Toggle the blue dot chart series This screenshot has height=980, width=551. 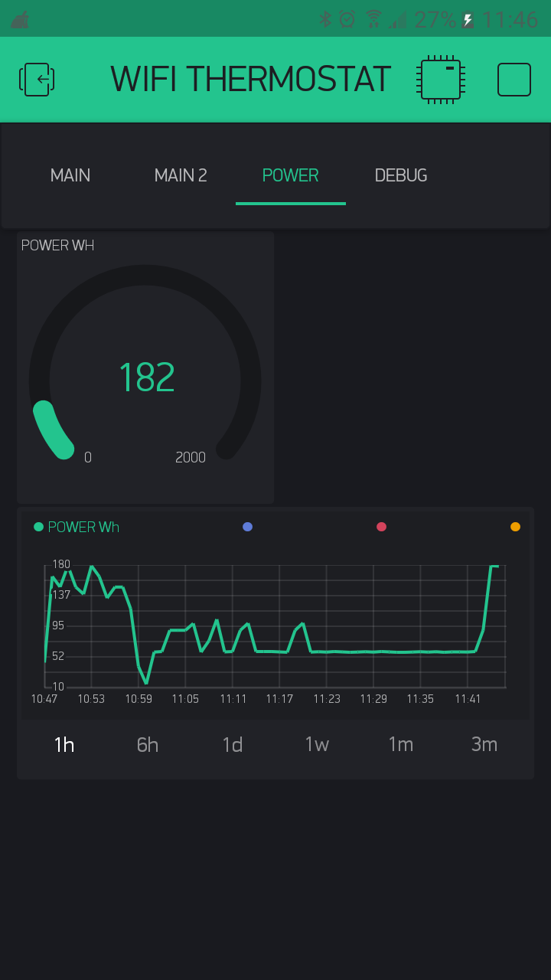coord(247,527)
